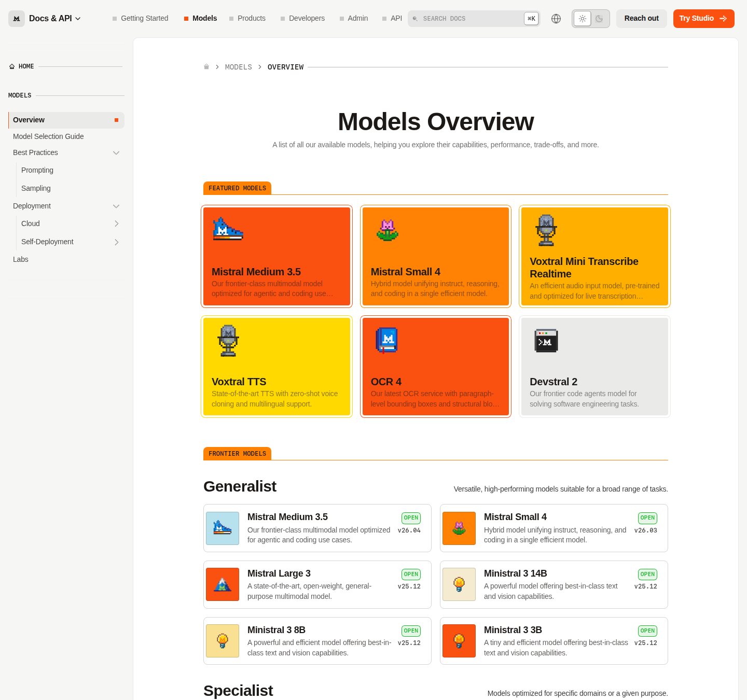Open the Products tab
The width and height of the screenshot is (747, 700).
[x=247, y=18]
